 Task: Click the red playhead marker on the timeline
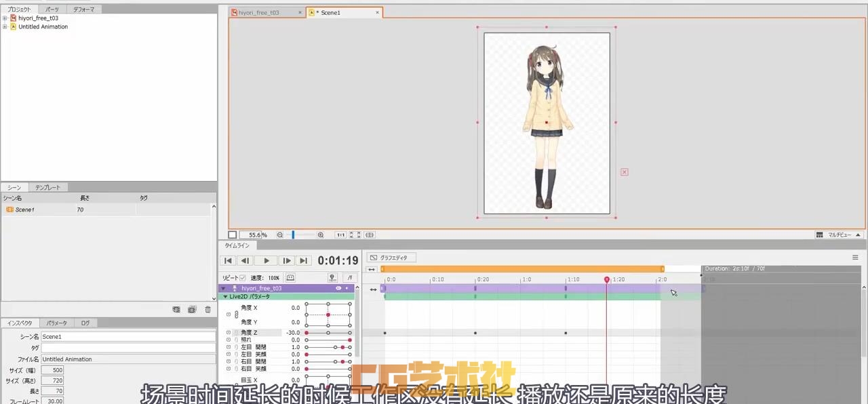[x=606, y=279]
